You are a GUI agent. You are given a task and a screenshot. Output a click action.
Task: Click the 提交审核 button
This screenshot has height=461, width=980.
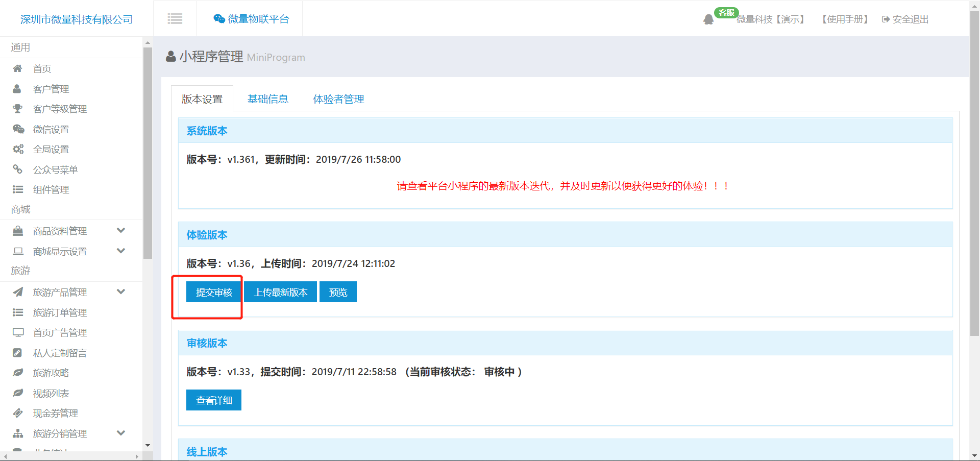click(214, 292)
